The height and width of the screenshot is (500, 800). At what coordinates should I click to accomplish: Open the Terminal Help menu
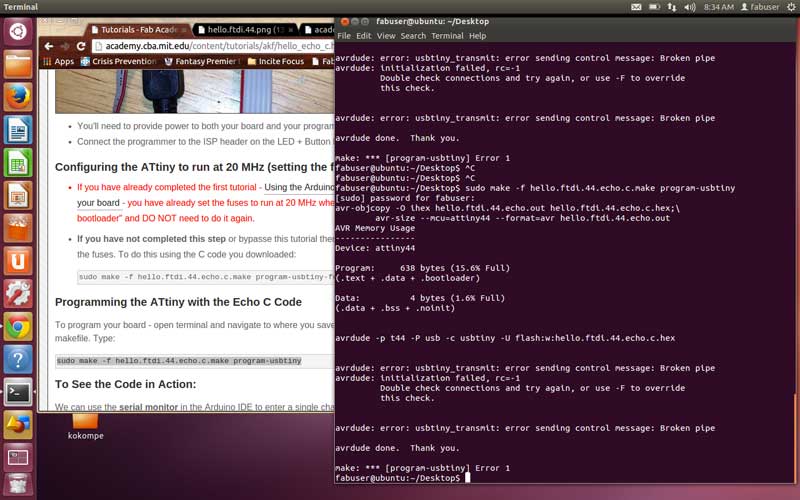coord(478,36)
